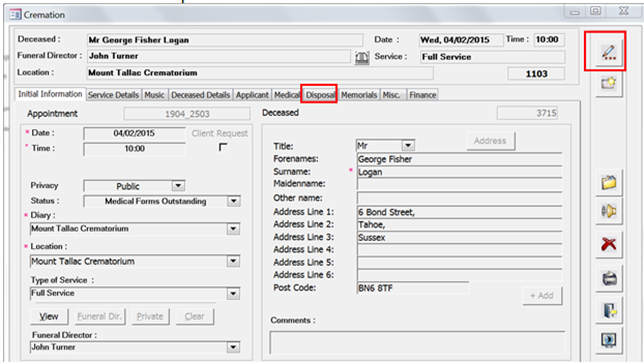Click the Maidenname field

tap(459, 184)
